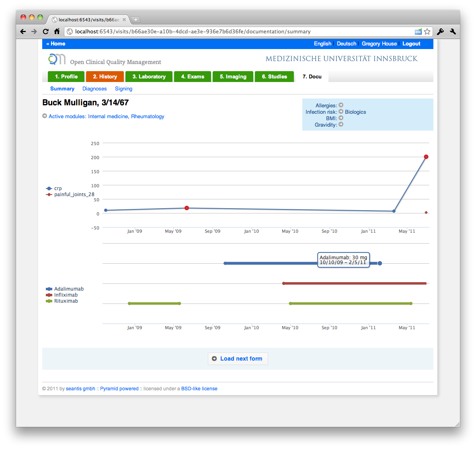Click the Biologics infection risk link
The image size is (476, 449).
[x=355, y=112]
